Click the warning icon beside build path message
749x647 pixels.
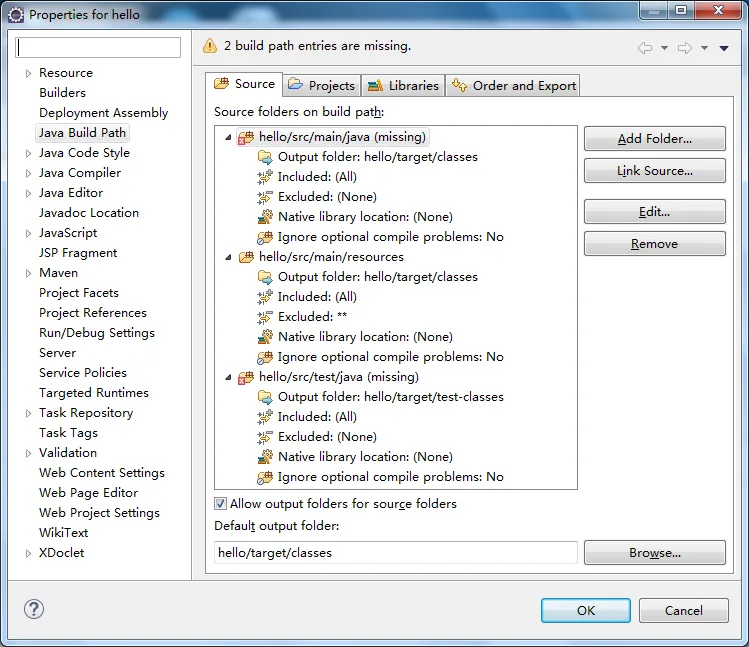tap(210, 46)
